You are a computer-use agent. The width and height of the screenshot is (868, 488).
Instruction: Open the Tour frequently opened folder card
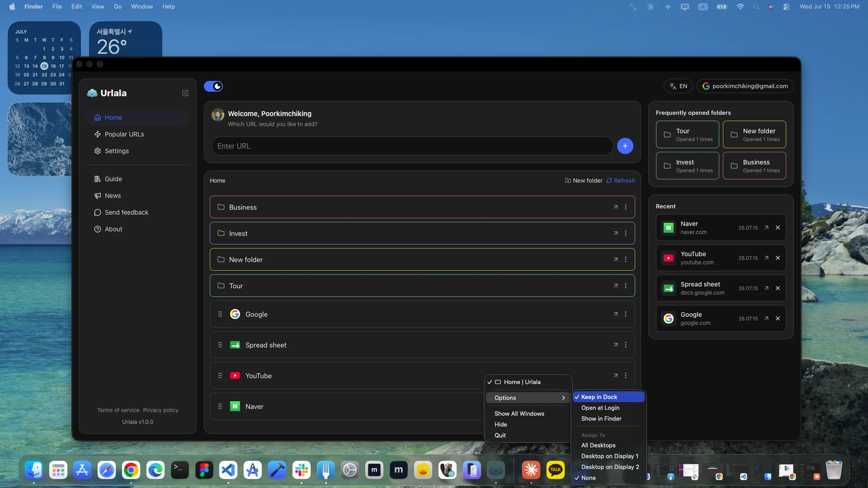pos(687,134)
